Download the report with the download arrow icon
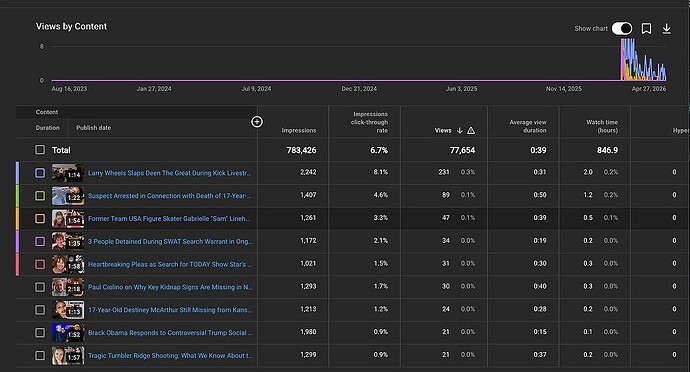The image size is (690, 372). point(667,29)
